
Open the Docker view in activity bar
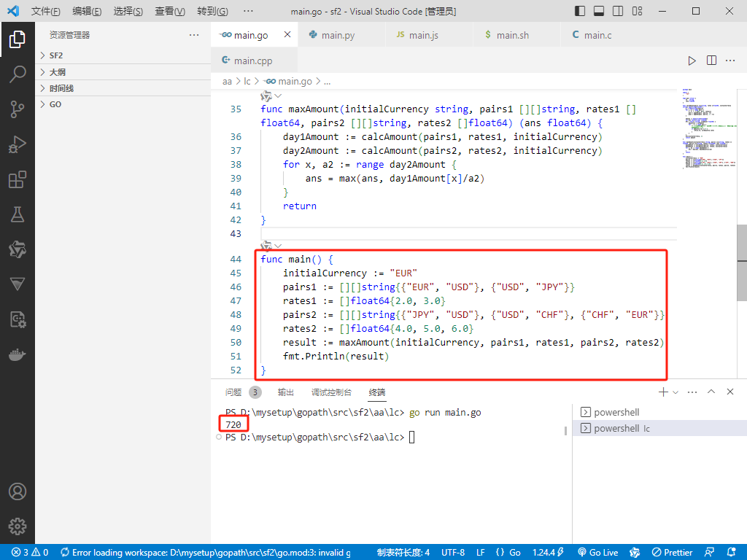18,355
